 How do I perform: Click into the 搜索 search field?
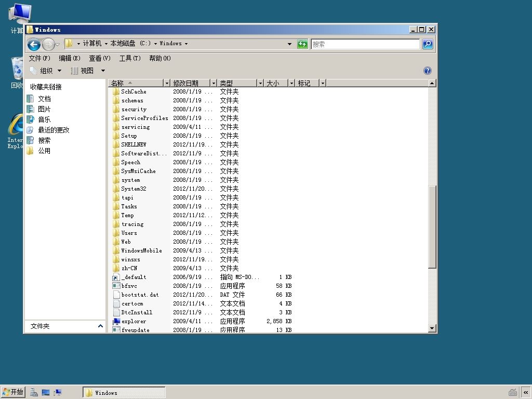[x=365, y=44]
